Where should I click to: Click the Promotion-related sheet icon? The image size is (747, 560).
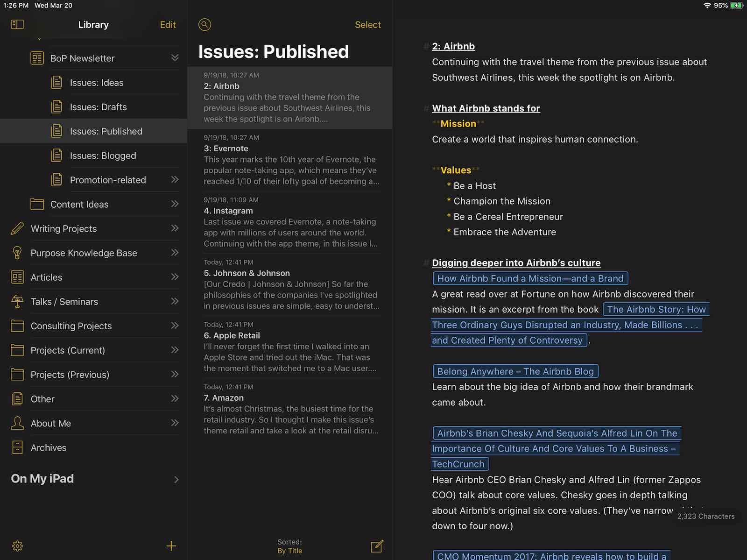56,180
